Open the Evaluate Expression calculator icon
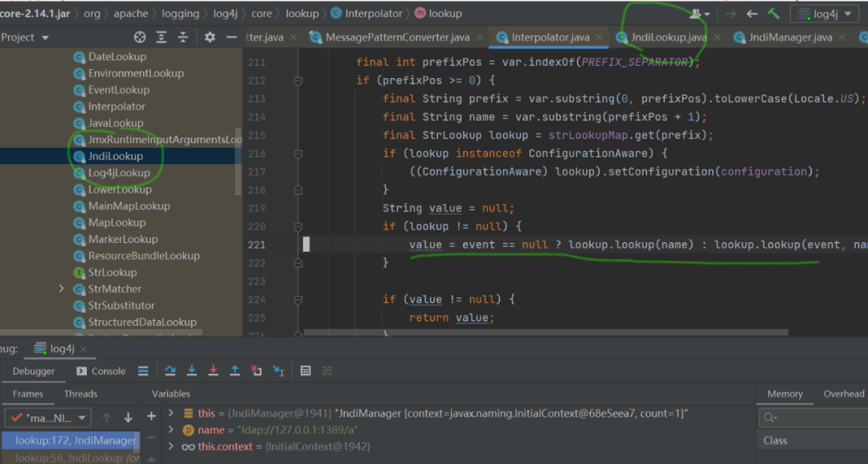Image resolution: width=868 pixels, height=464 pixels. coord(305,371)
